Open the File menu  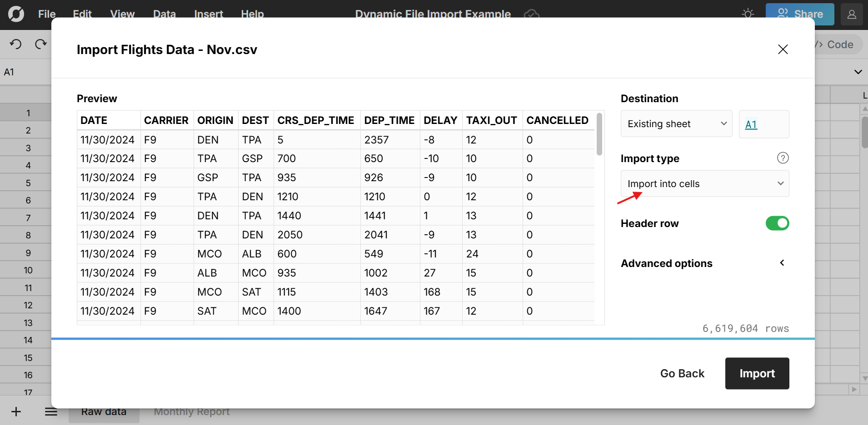click(x=47, y=14)
